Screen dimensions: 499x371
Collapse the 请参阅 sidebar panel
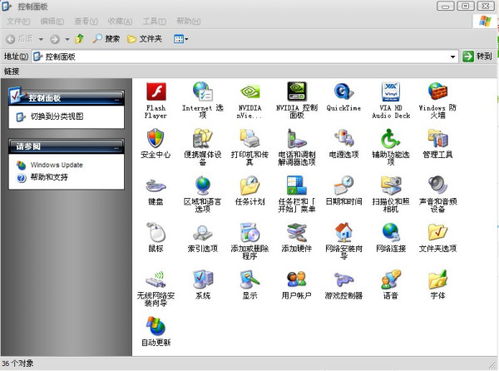[x=117, y=147]
